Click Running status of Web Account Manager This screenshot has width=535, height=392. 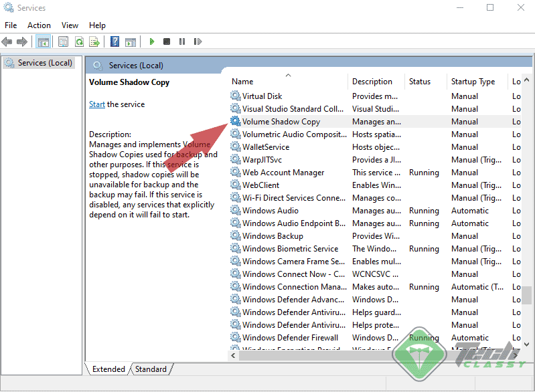[x=424, y=173]
